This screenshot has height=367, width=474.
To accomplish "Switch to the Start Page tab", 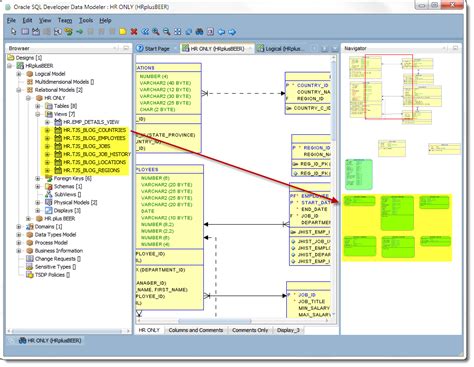I will (157, 49).
